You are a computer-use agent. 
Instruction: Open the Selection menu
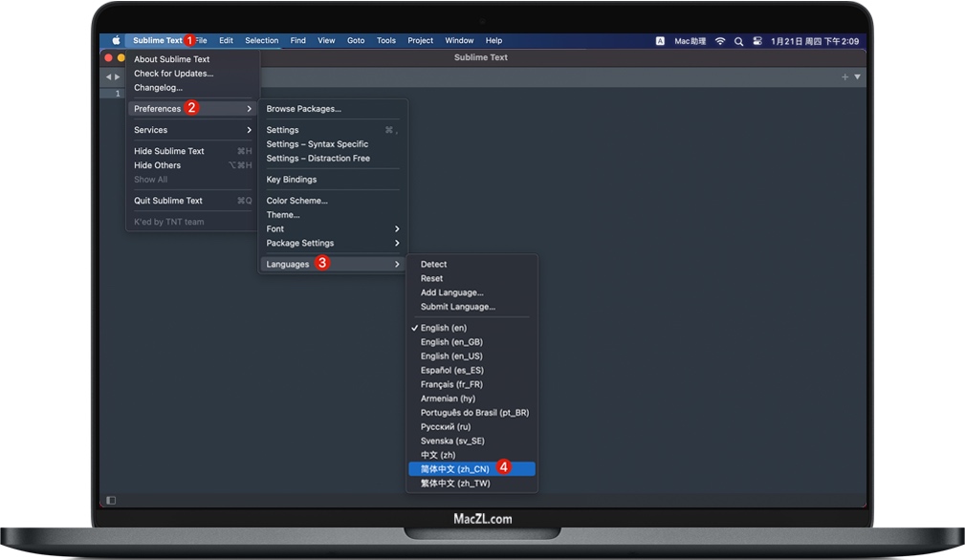[261, 40]
